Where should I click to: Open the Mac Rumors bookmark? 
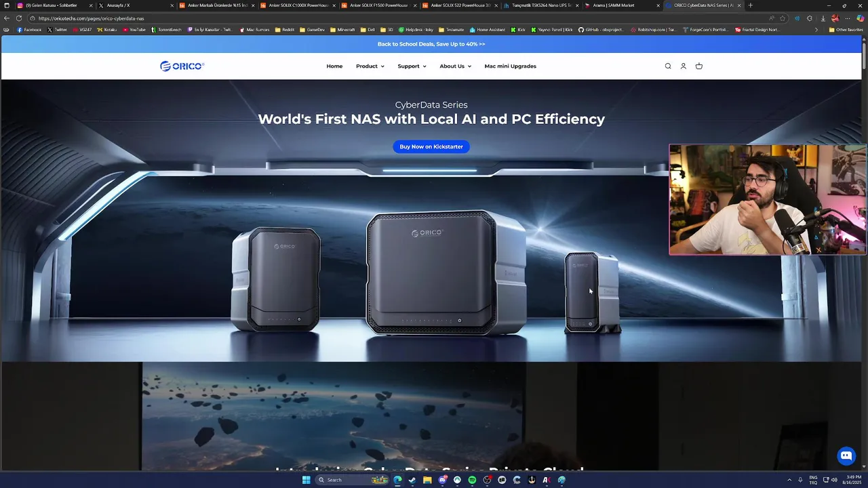point(255,30)
